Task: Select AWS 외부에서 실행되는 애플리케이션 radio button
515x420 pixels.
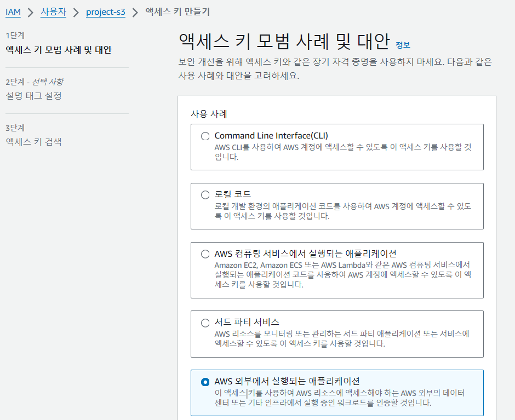Action: click(x=205, y=382)
